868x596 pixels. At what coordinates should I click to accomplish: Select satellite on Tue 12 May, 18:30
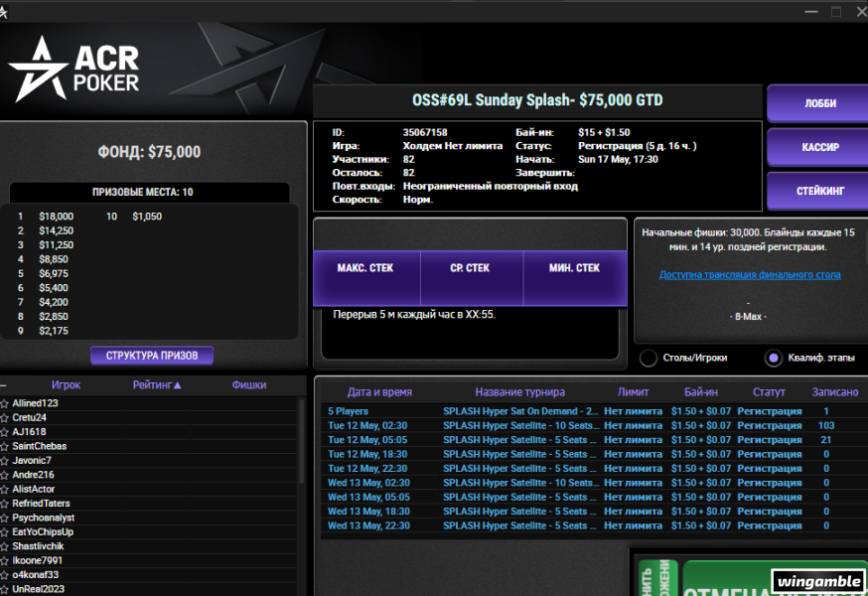pos(592,454)
